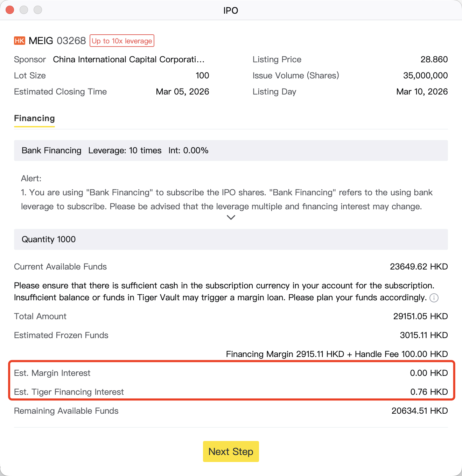
Task: Click the info icon beside the funds warning
Action: click(434, 298)
